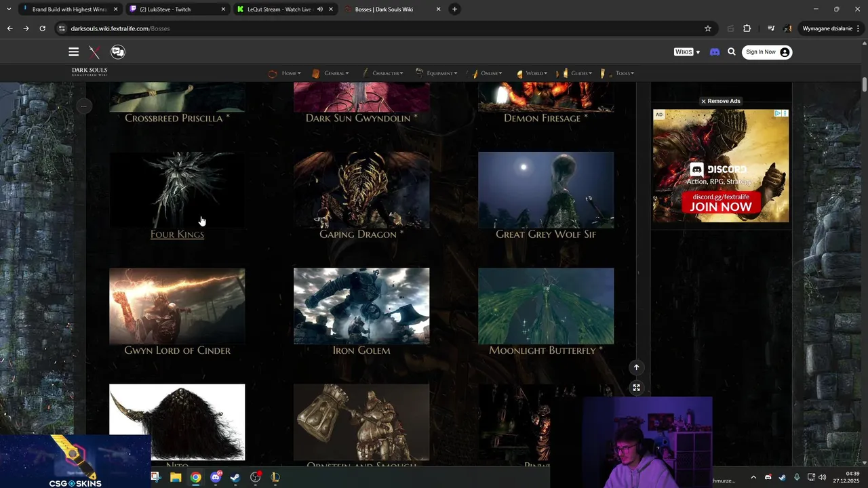
Task: Expand the Wikis dropdown in the header
Action: [x=687, y=52]
